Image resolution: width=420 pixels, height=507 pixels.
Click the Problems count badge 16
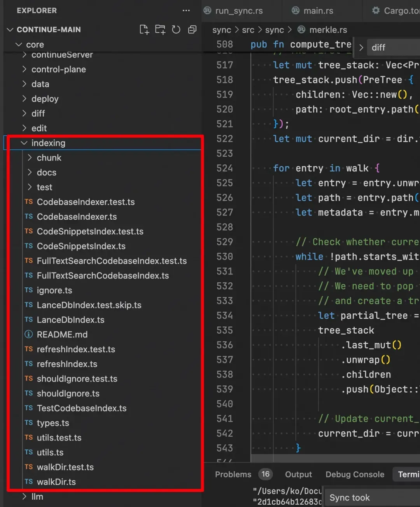(x=266, y=474)
